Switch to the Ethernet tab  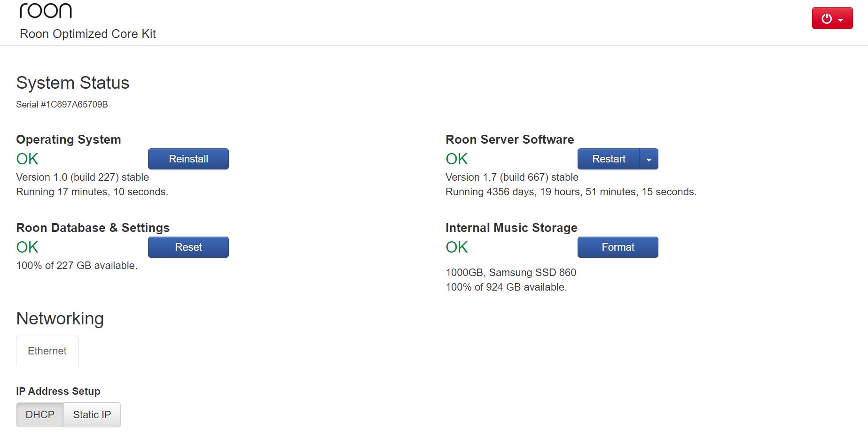point(47,351)
